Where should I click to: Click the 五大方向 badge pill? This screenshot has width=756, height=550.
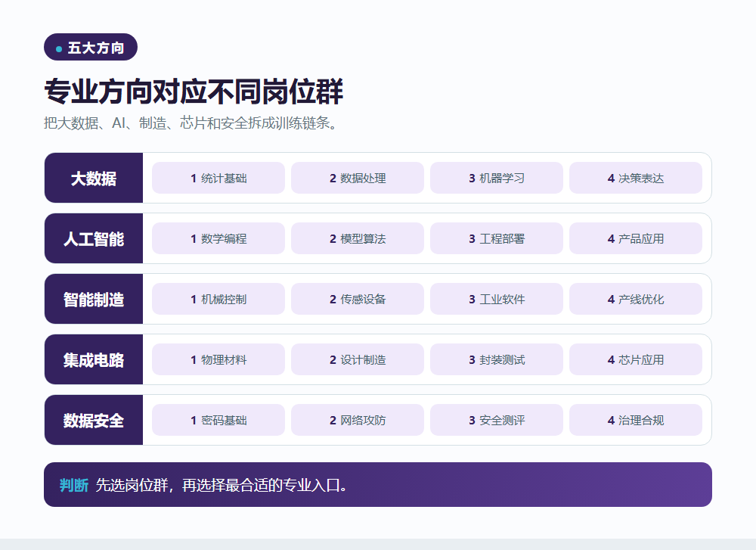point(91,47)
